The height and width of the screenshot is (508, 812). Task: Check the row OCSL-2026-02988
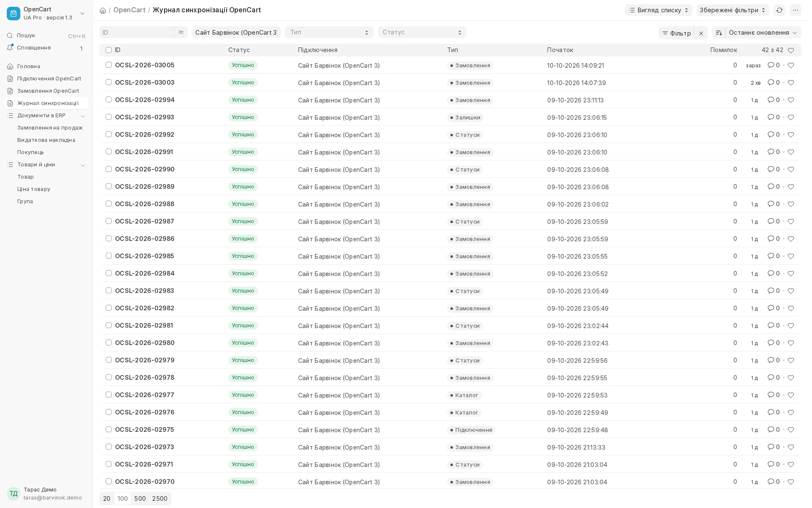pyautogui.click(x=109, y=204)
